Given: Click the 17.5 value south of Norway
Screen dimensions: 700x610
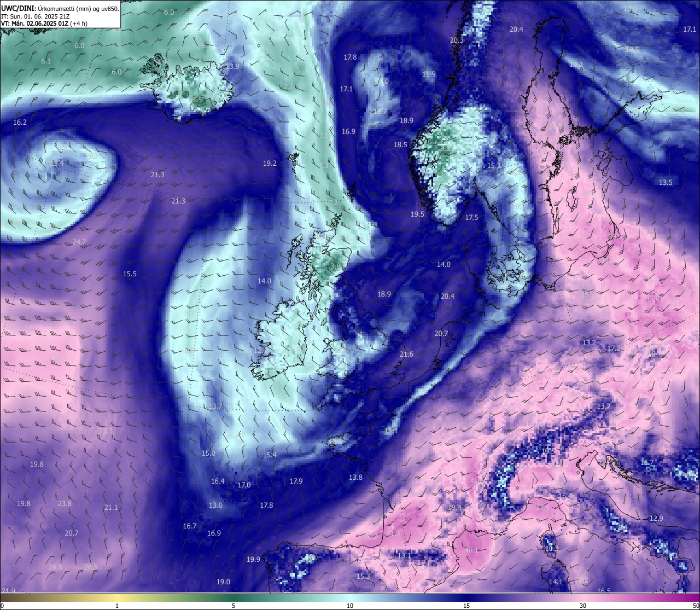Looking at the screenshot, I should [x=471, y=217].
